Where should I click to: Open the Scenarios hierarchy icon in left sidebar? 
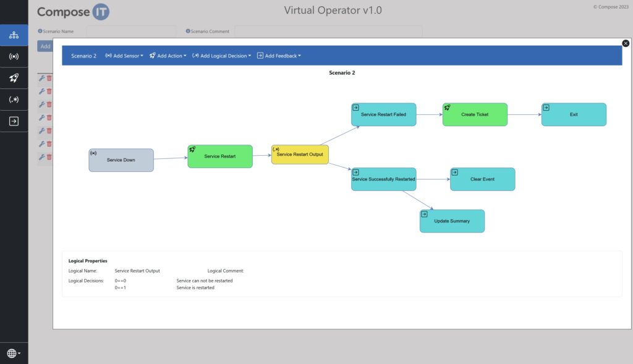[14, 35]
